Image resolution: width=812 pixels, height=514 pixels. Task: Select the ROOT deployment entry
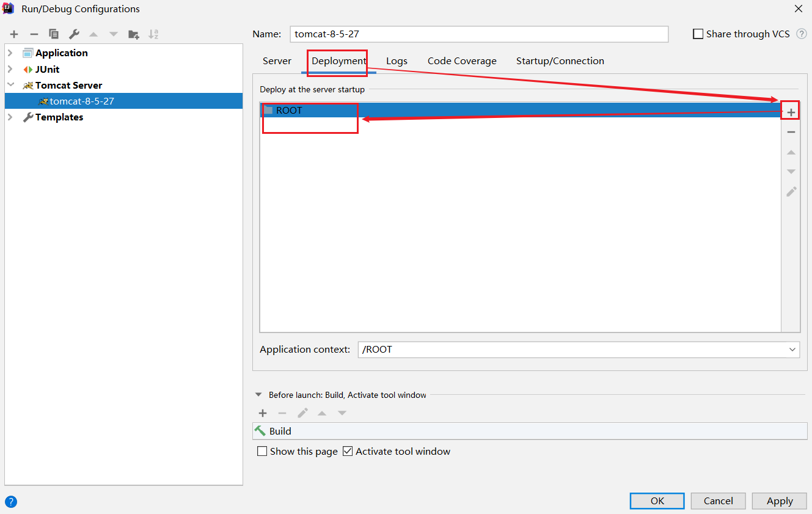point(521,111)
